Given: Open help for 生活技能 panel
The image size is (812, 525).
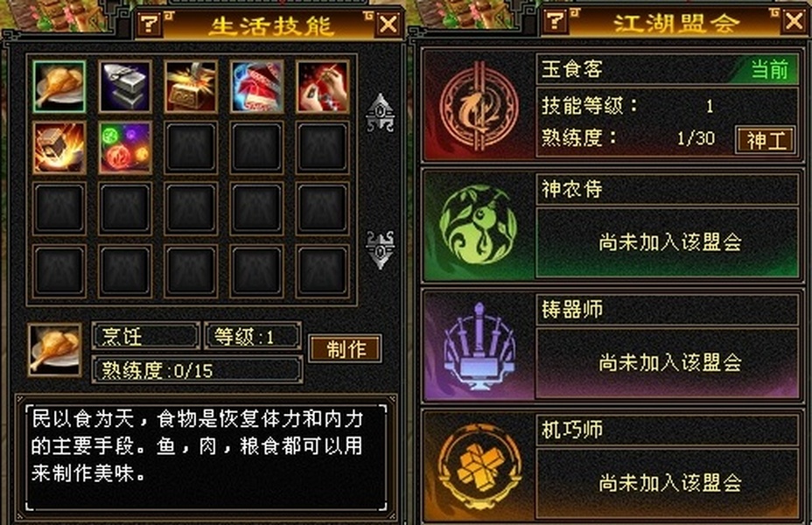Looking at the screenshot, I should 150,24.
